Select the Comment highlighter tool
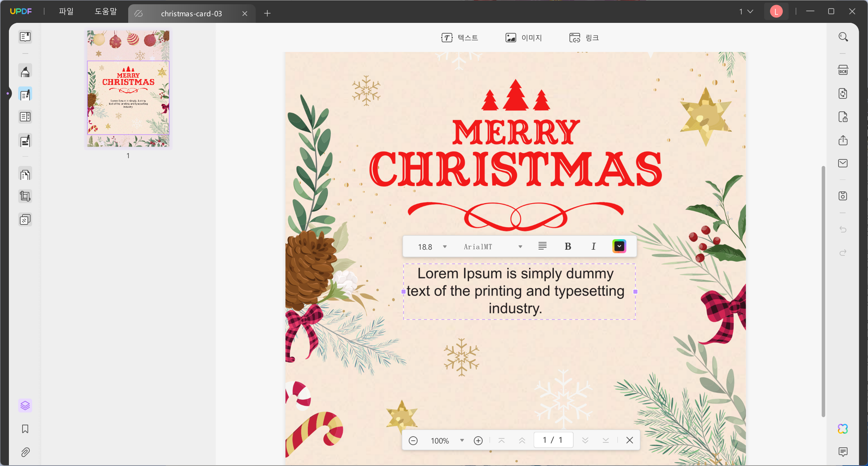Viewport: 868px width, 466px height. 25,71
